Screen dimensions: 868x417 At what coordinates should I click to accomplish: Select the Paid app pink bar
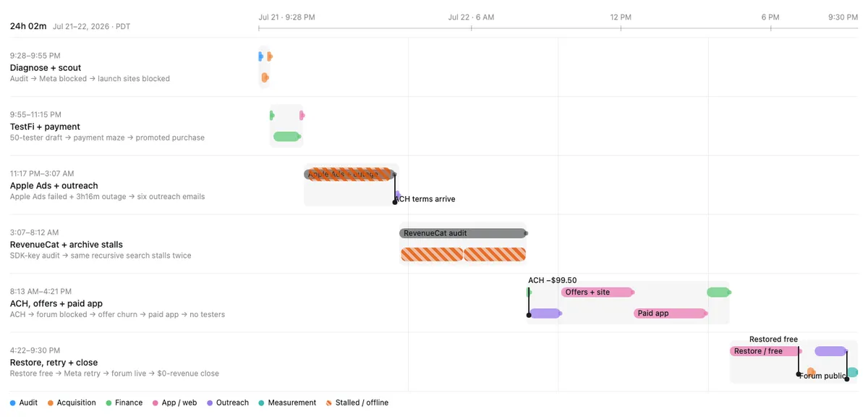tap(671, 313)
